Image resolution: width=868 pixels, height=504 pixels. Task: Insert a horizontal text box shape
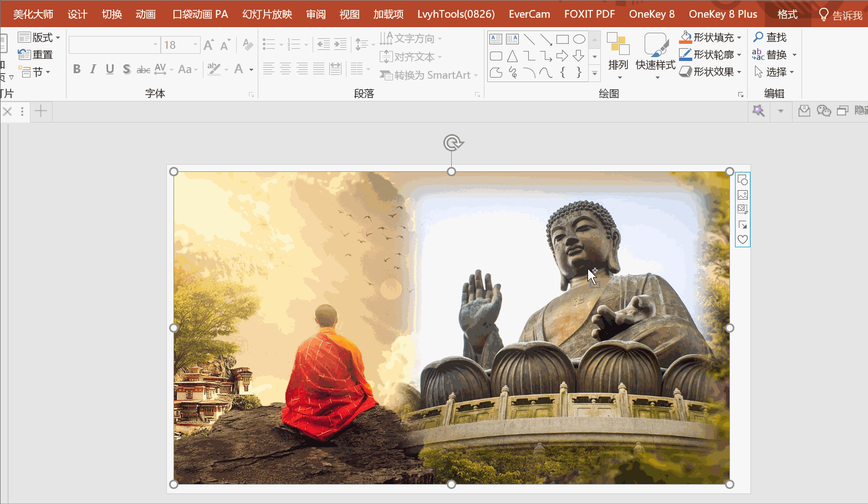click(496, 39)
